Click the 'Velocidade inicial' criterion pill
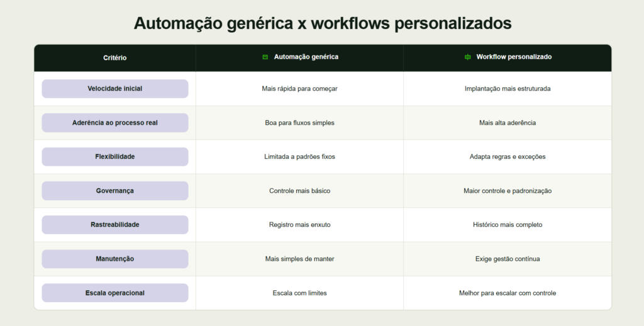Image resolution: width=644 pixels, height=326 pixels. (x=115, y=89)
